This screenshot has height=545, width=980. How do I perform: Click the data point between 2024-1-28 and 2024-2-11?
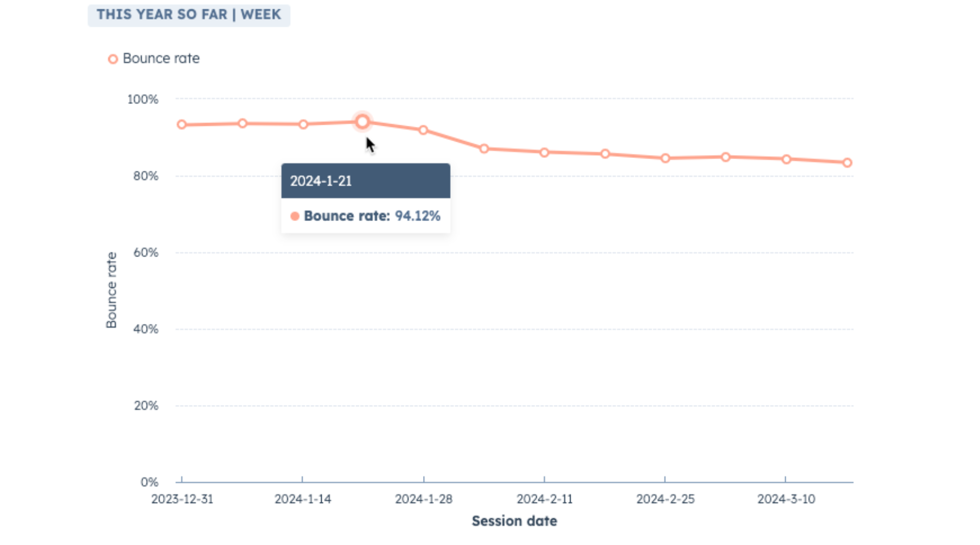tap(484, 149)
